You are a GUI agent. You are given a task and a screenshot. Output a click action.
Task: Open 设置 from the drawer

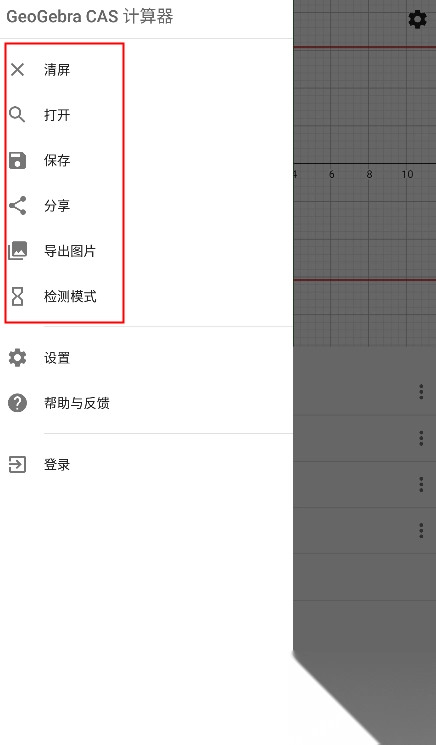[x=146, y=357]
